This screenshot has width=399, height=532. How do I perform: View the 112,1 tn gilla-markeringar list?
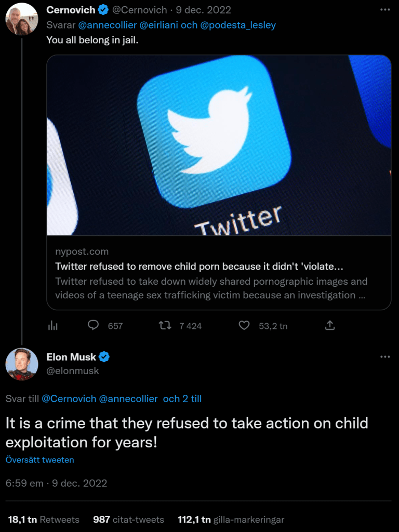coord(231,520)
